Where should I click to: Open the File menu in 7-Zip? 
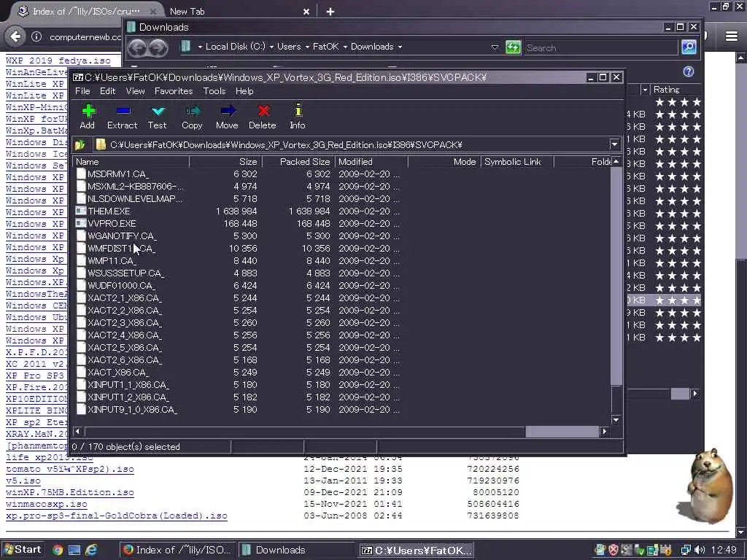(x=82, y=91)
